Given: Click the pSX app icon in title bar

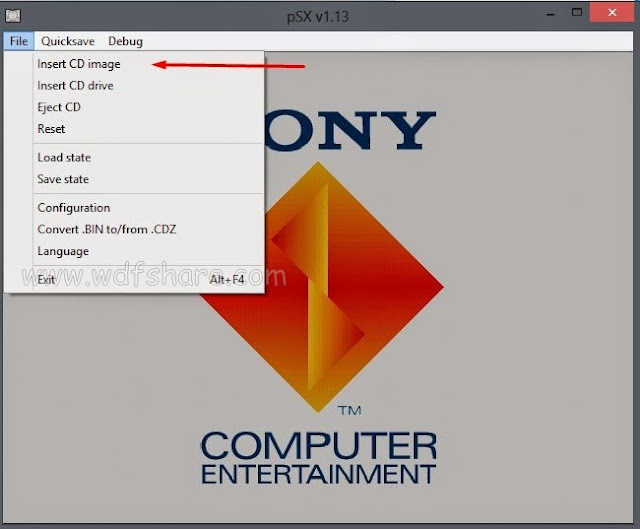Looking at the screenshot, I should click(x=13, y=16).
